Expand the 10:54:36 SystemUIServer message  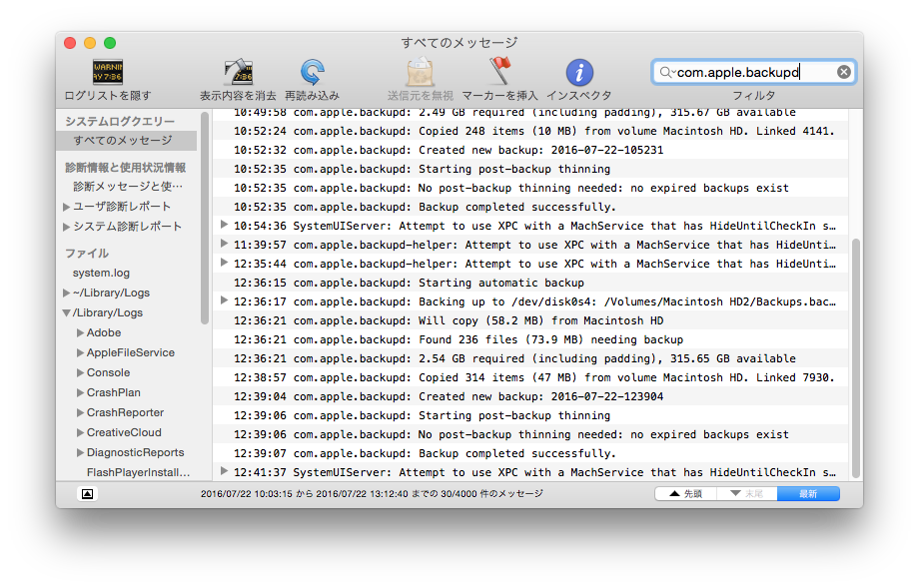(224, 225)
